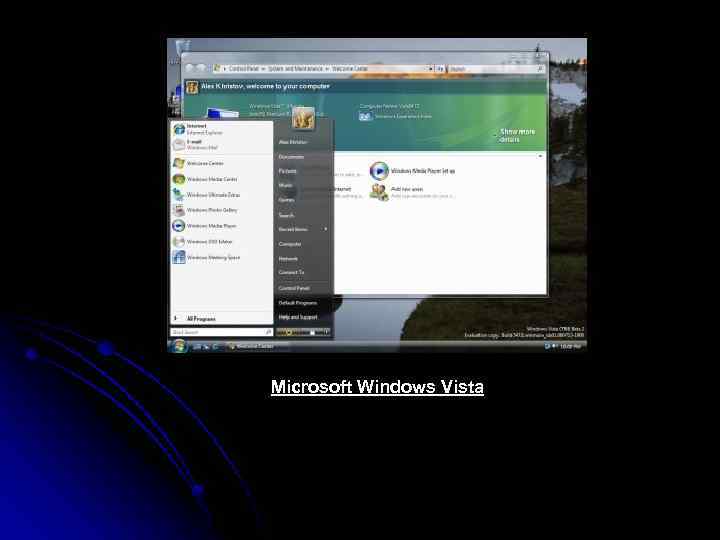Screen dimensions: 720x540
Task: Click Forward button in Welcome Center window
Action: tap(202, 68)
